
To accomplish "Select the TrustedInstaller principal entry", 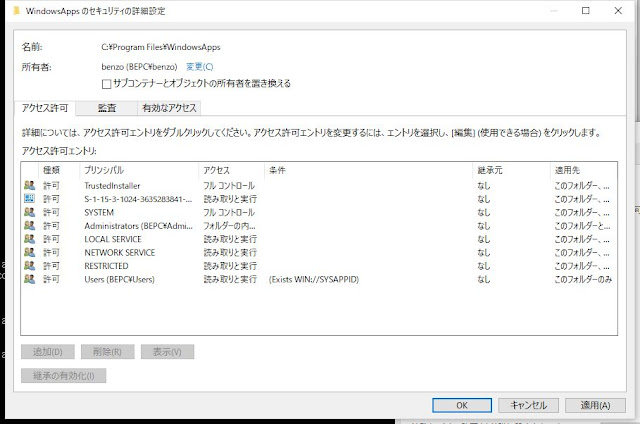I will pos(112,186).
